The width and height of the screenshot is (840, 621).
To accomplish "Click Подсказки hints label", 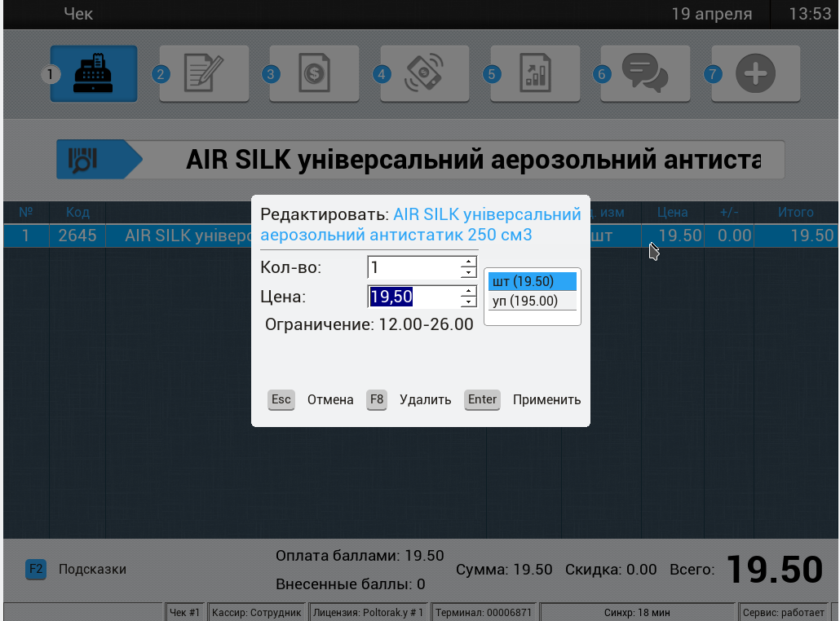I will [x=92, y=569].
